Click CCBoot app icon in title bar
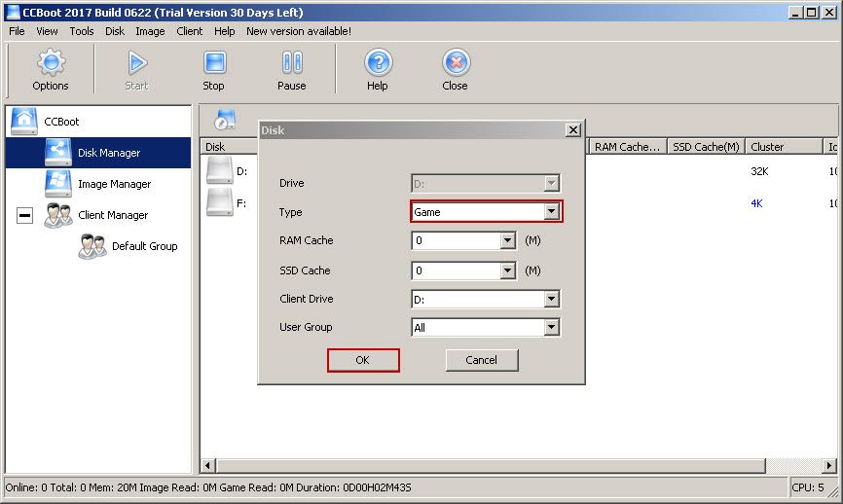The width and height of the screenshot is (843, 504). [x=13, y=12]
